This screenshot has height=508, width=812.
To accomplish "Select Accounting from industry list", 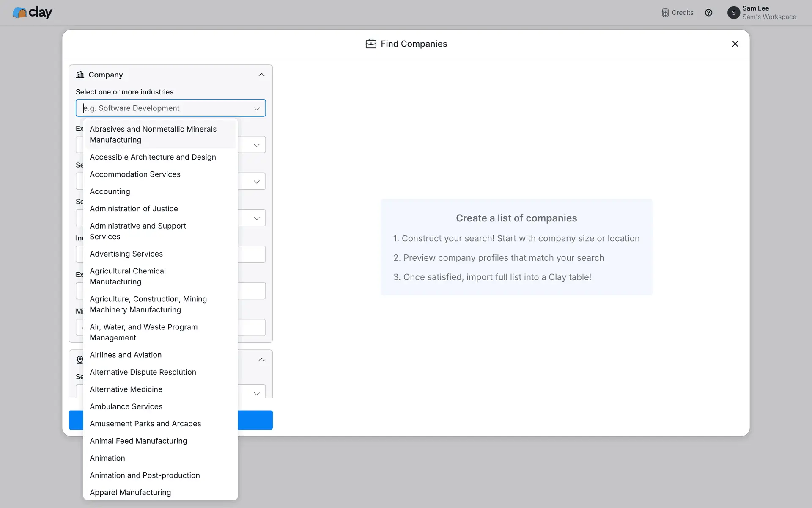I will (110, 192).
